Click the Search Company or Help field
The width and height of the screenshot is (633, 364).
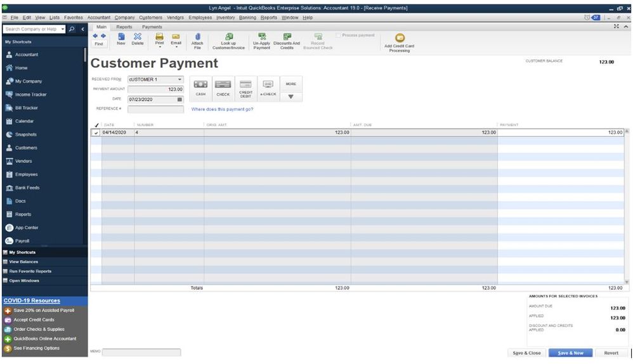[x=31, y=29]
